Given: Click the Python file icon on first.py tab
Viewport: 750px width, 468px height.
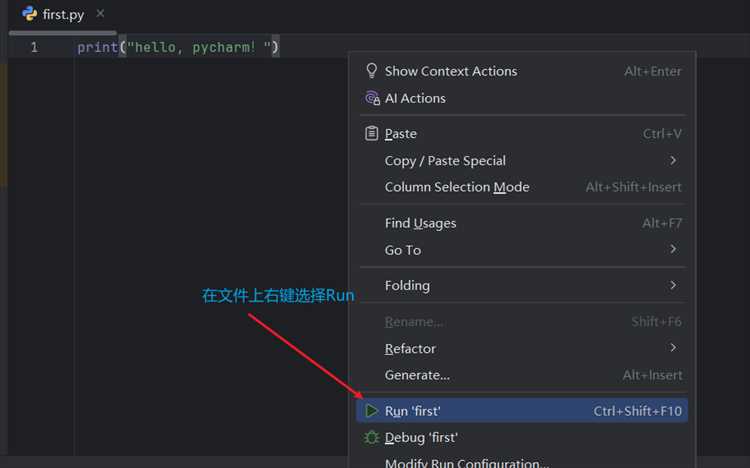Looking at the screenshot, I should [x=30, y=14].
